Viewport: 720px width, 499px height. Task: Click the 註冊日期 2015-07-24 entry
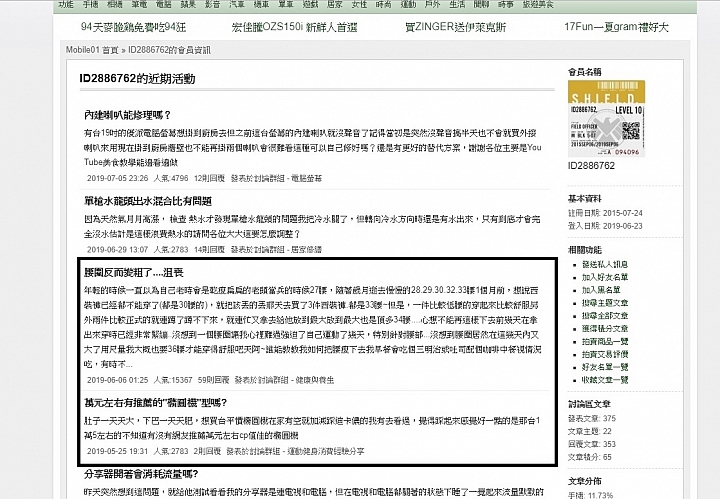[x=605, y=213]
